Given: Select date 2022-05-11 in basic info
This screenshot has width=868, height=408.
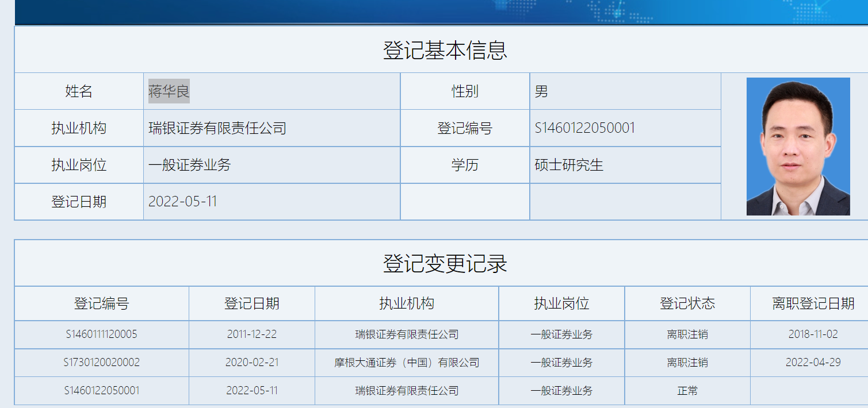Looking at the screenshot, I should pos(183,202).
